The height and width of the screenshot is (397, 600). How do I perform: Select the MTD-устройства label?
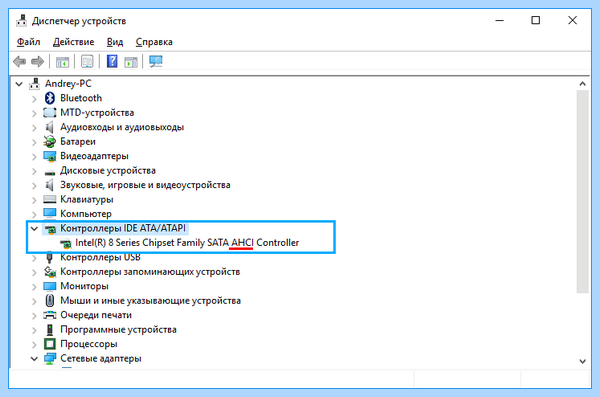[97, 113]
